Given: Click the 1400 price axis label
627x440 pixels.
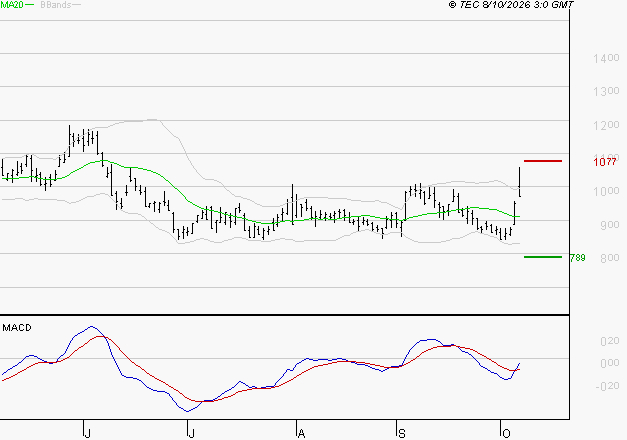Looking at the screenshot, I should pyautogui.click(x=606, y=58).
